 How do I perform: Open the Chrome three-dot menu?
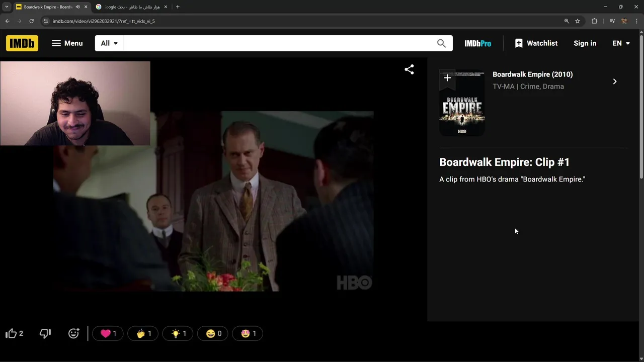(636, 21)
